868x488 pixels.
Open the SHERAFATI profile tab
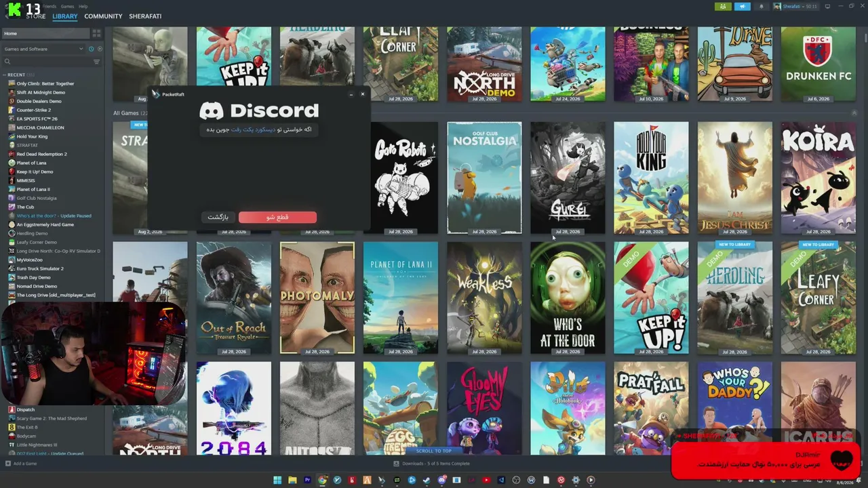coord(145,16)
